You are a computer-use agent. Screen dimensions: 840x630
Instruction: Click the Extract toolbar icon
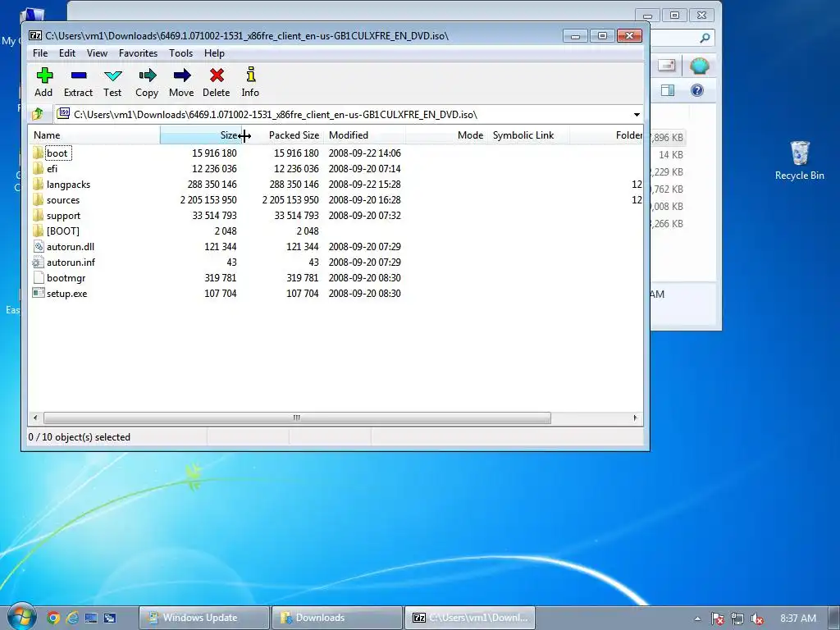coord(78,75)
